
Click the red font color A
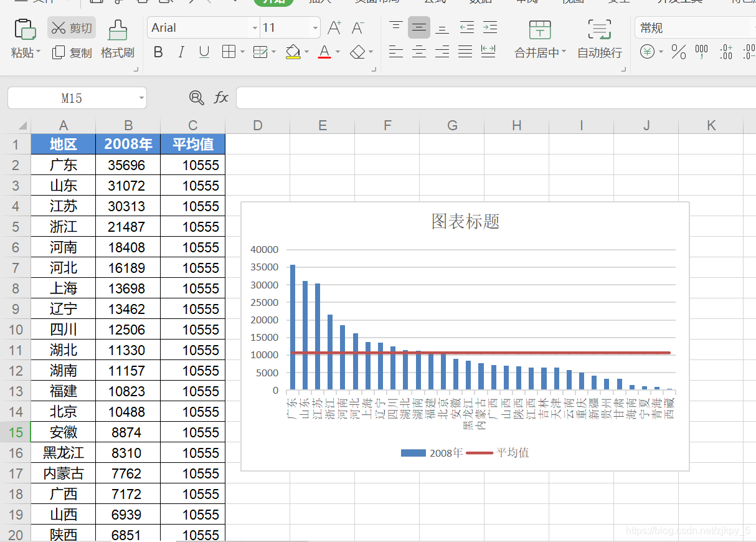[x=324, y=52]
